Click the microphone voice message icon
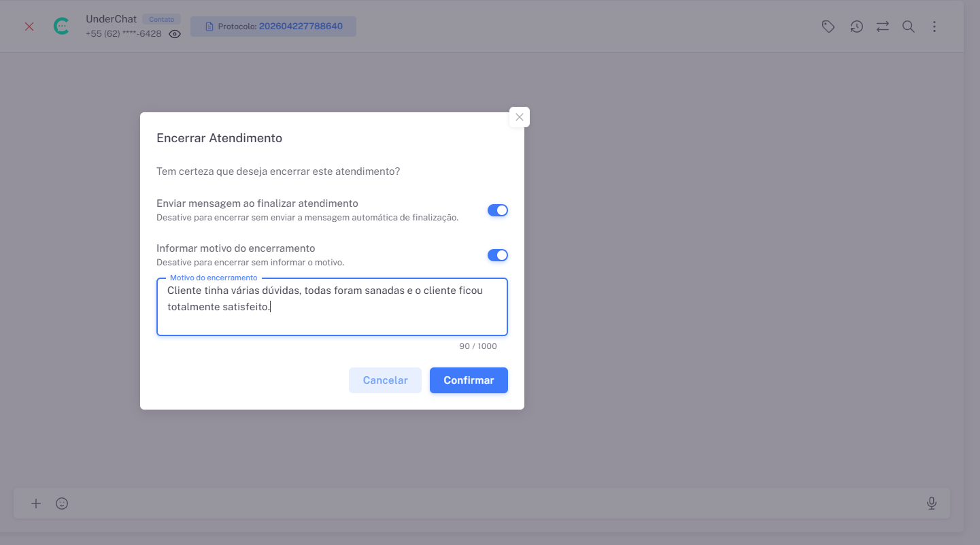This screenshot has width=980, height=545. [932, 503]
